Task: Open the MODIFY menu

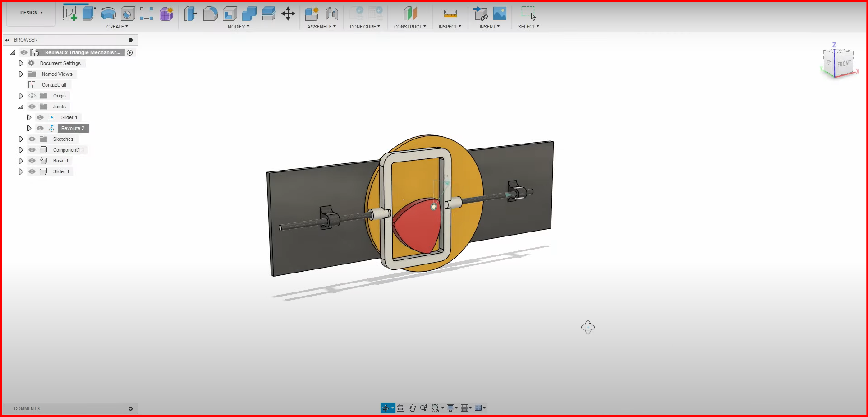Action: pos(238,27)
